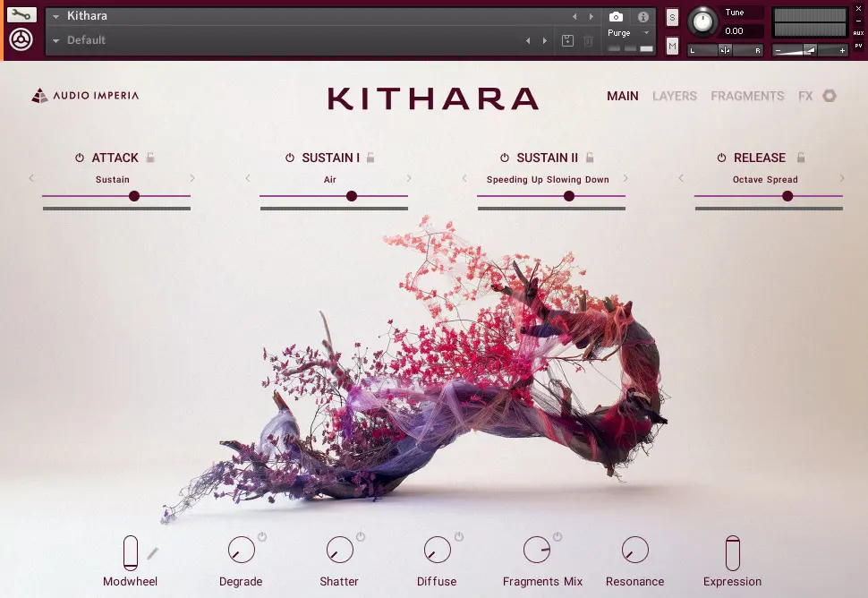Select next SUSTAIN I sound with right arrow
The height and width of the screenshot is (598, 868).
click(409, 178)
